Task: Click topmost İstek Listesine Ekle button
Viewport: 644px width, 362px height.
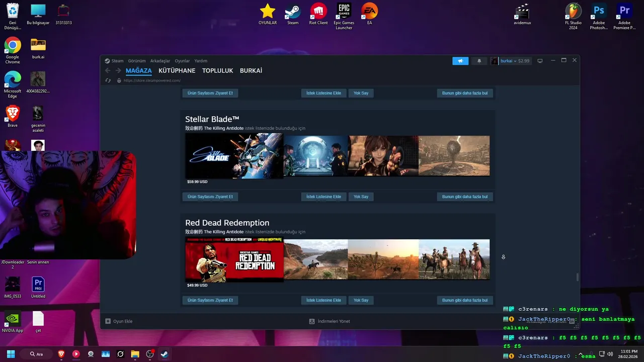Action: tap(324, 93)
